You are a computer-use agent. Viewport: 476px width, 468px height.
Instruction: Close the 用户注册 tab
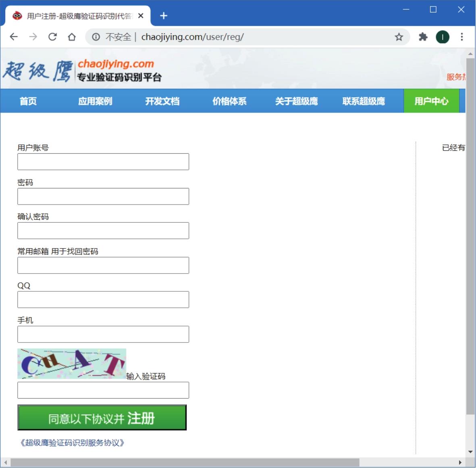click(x=141, y=16)
